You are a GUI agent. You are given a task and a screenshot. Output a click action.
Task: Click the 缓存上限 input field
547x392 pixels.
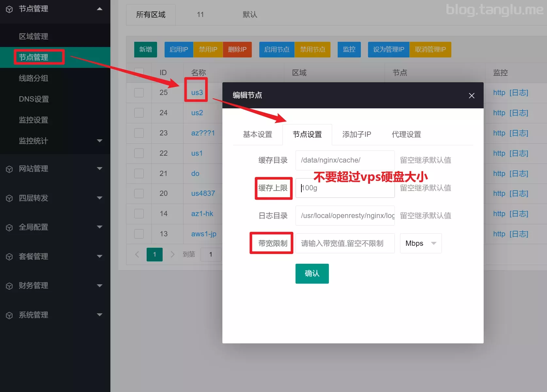tap(345, 188)
